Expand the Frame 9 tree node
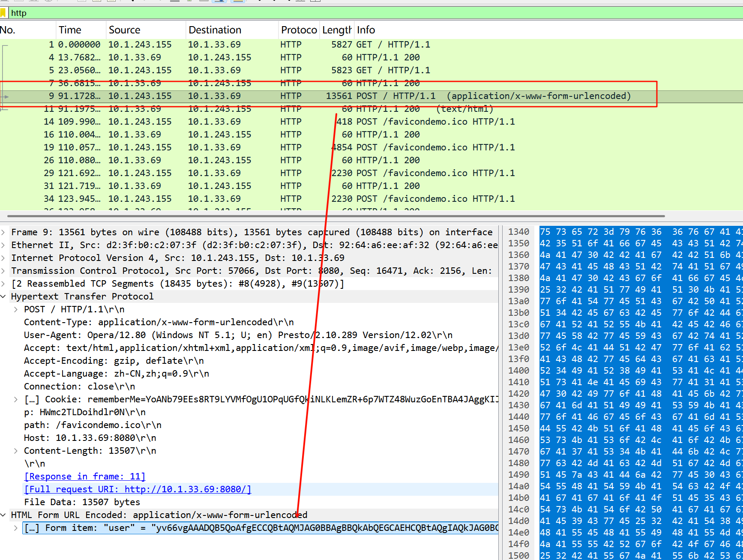The height and width of the screenshot is (560, 743). [3, 232]
